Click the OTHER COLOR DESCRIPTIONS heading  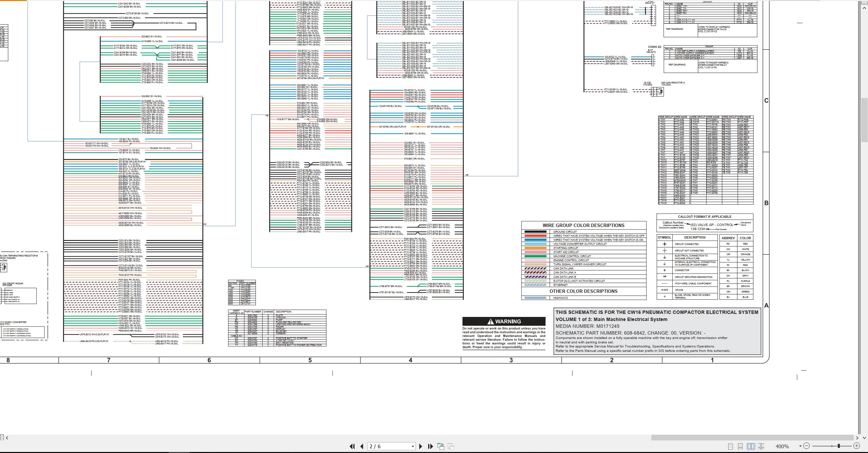(x=584, y=291)
